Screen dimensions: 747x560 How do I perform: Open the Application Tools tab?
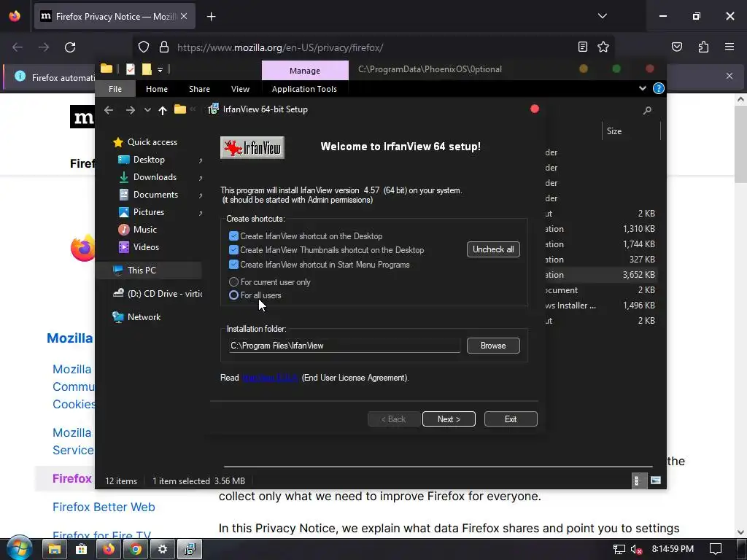[304, 89]
